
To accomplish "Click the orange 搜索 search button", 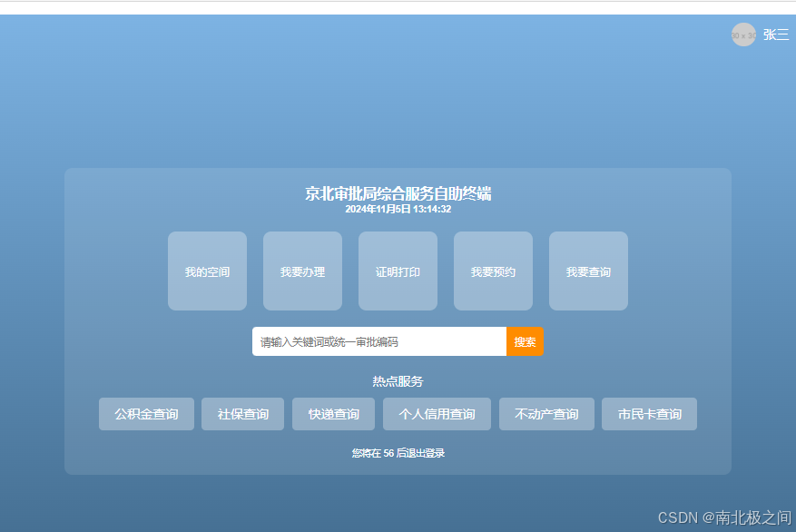I will [525, 341].
